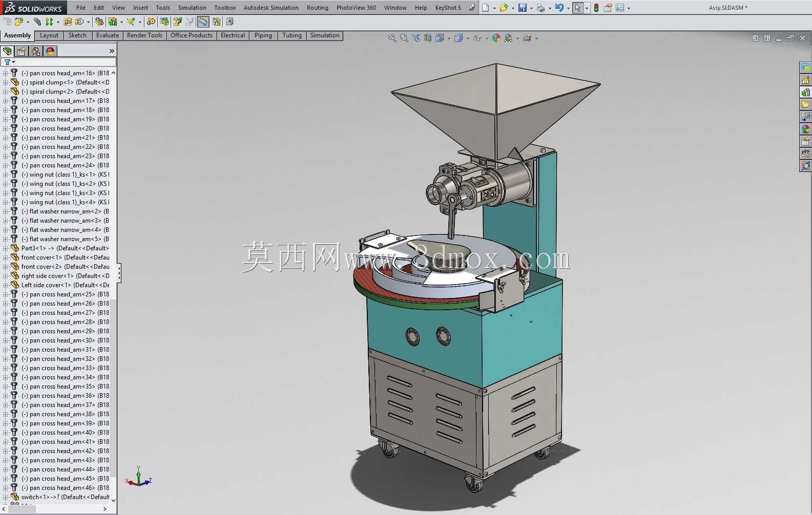Open the PhotoView 360 menu

click(x=356, y=8)
